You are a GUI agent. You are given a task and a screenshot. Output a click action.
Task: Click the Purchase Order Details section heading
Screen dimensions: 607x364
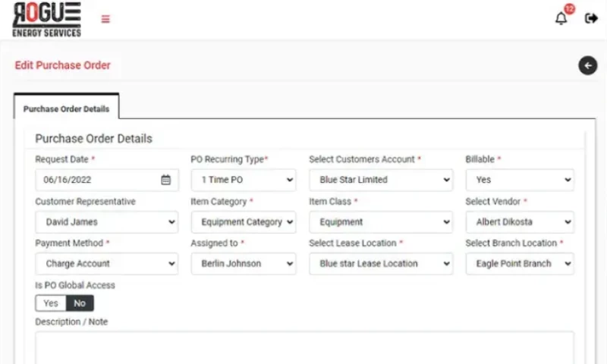[93, 139]
